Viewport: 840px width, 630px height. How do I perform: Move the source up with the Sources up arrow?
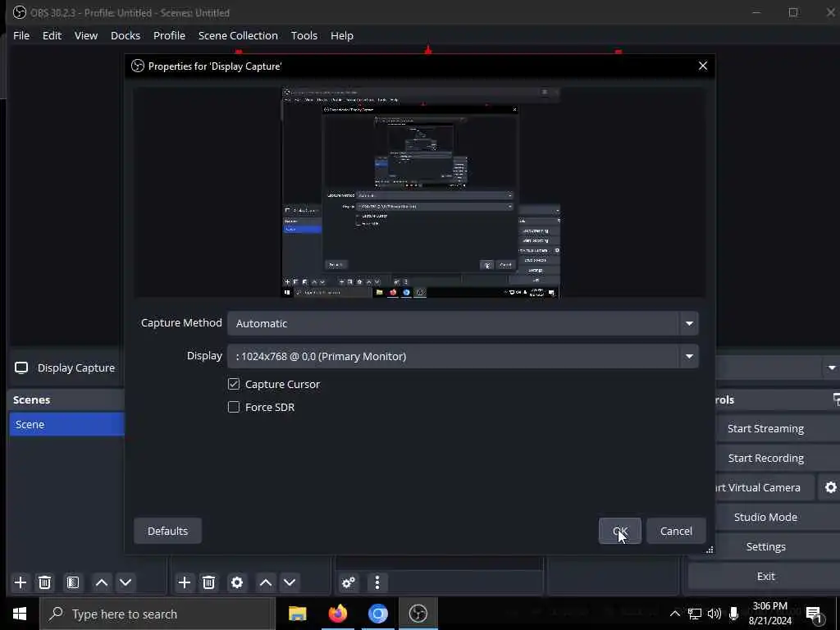(x=266, y=582)
